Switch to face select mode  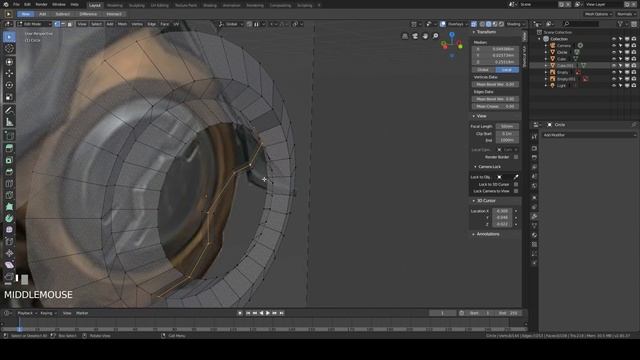click(70, 24)
